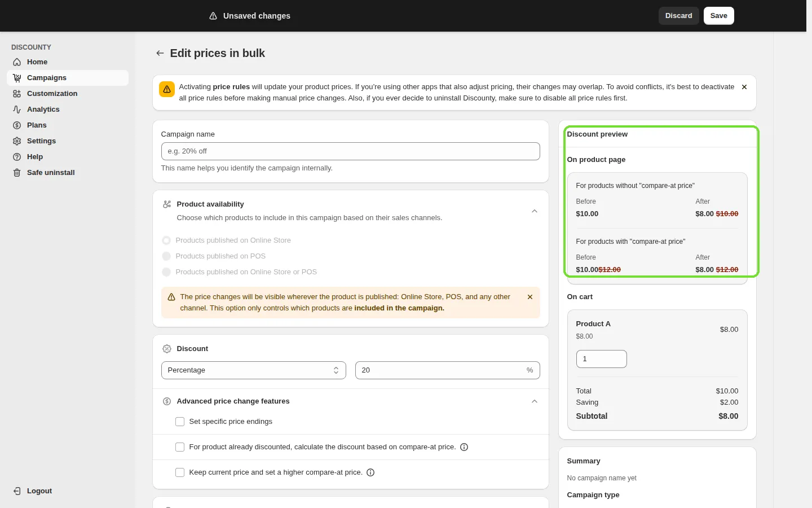The image size is (812, 508).
Task: Click info icon beside higher compare-at price
Action: pos(370,472)
